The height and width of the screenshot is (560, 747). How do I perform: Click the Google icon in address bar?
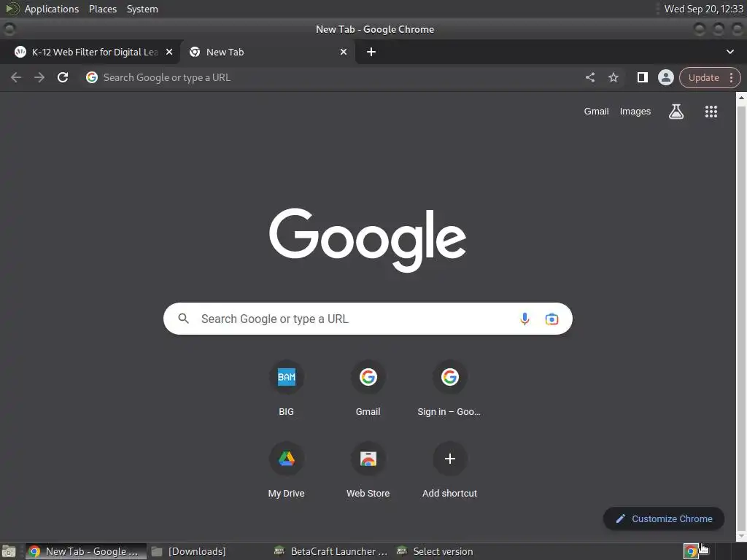(x=91, y=77)
